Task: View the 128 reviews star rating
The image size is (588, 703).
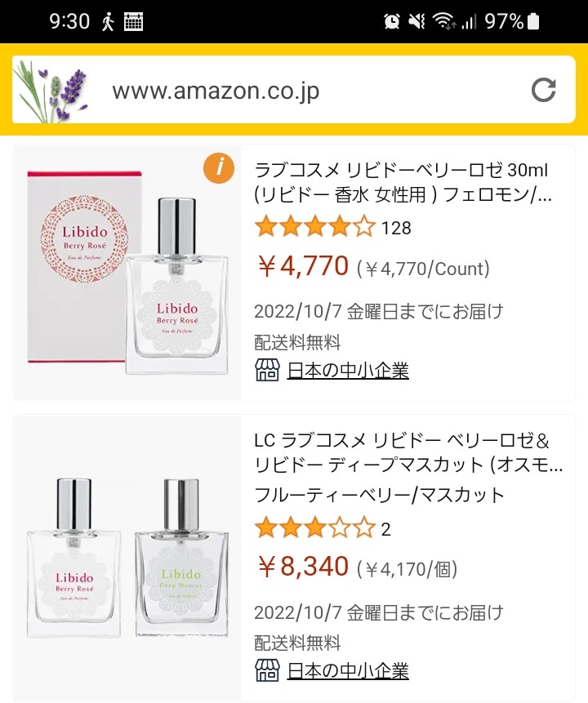Action: 332,227
